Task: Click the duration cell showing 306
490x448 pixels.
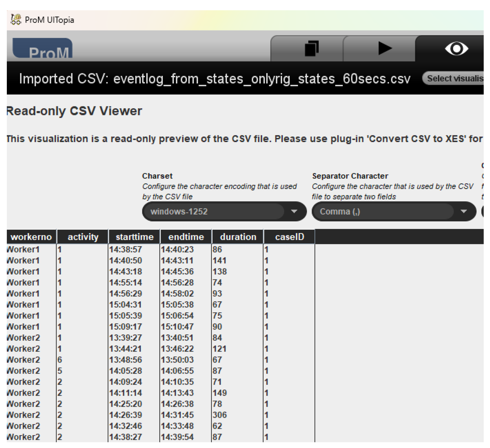Action: click(x=220, y=415)
